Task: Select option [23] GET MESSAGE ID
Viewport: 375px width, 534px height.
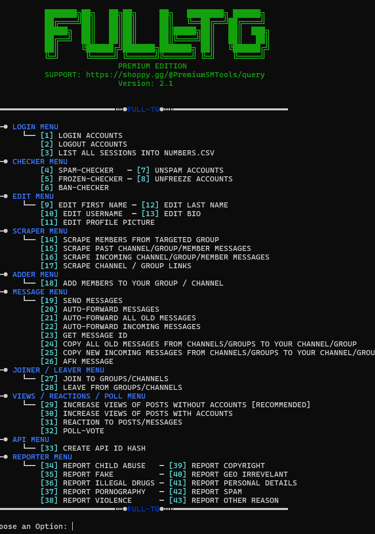Action: tap(84, 335)
